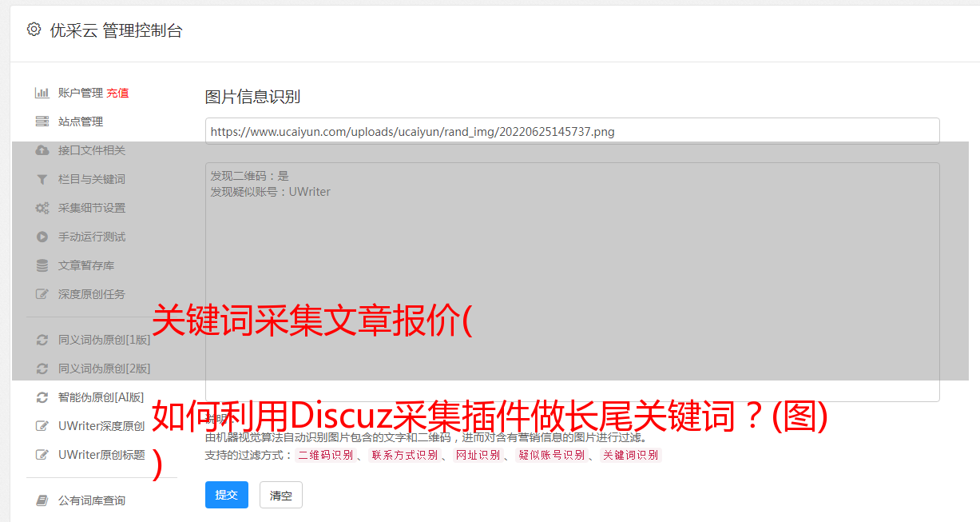The width and height of the screenshot is (980, 522).
Task: Click the red 充值 link
Action: (x=117, y=93)
